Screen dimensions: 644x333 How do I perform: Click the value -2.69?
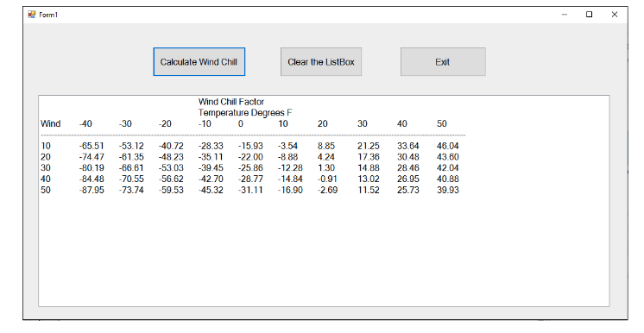(x=327, y=190)
